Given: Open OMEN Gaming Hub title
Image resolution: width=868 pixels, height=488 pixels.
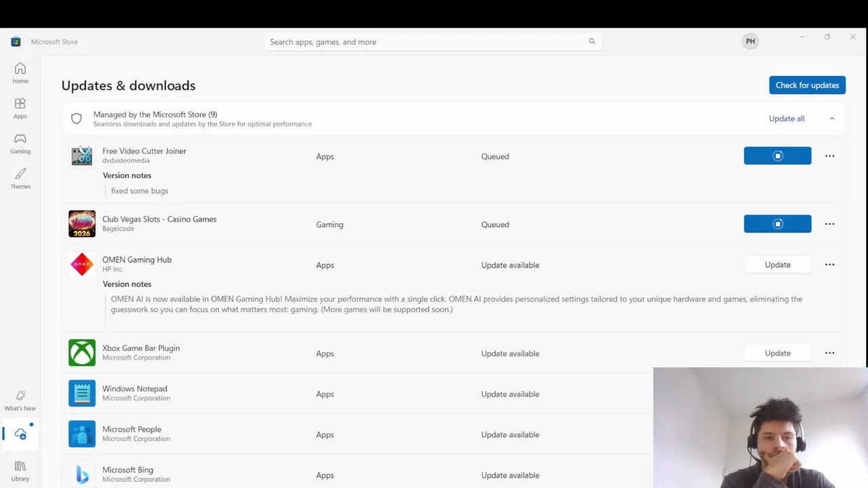Looking at the screenshot, I should pyautogui.click(x=137, y=260).
